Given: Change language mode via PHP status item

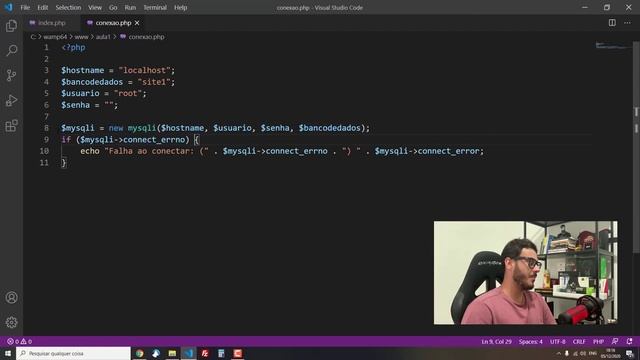Looking at the screenshot, I should [x=598, y=341].
